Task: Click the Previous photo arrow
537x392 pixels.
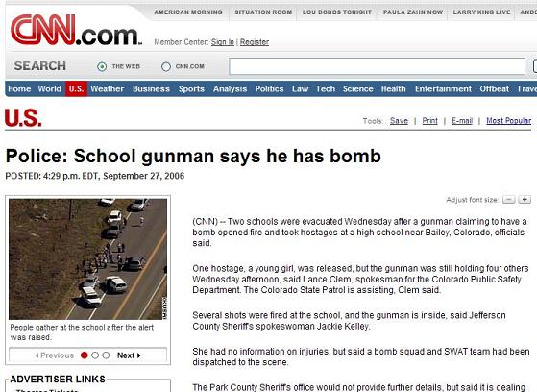Action: 54,355
